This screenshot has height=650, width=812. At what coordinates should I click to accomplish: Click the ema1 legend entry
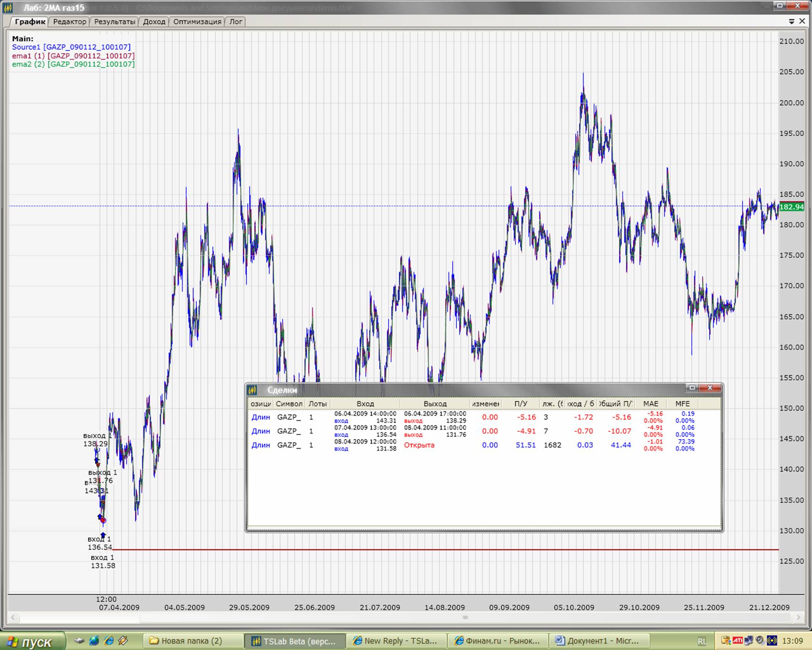point(73,56)
